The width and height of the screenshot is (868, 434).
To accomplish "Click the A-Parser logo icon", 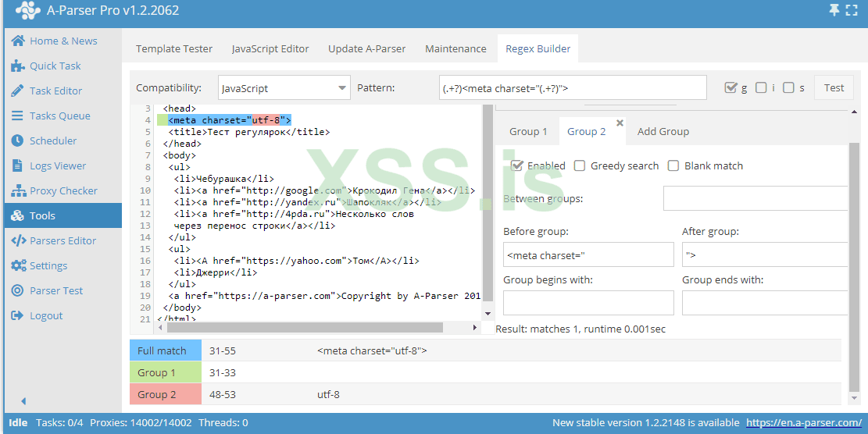I will (x=27, y=10).
